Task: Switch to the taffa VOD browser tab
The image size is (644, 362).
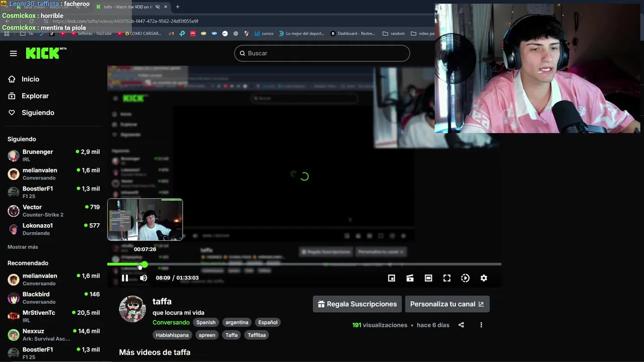Action: (x=128, y=7)
